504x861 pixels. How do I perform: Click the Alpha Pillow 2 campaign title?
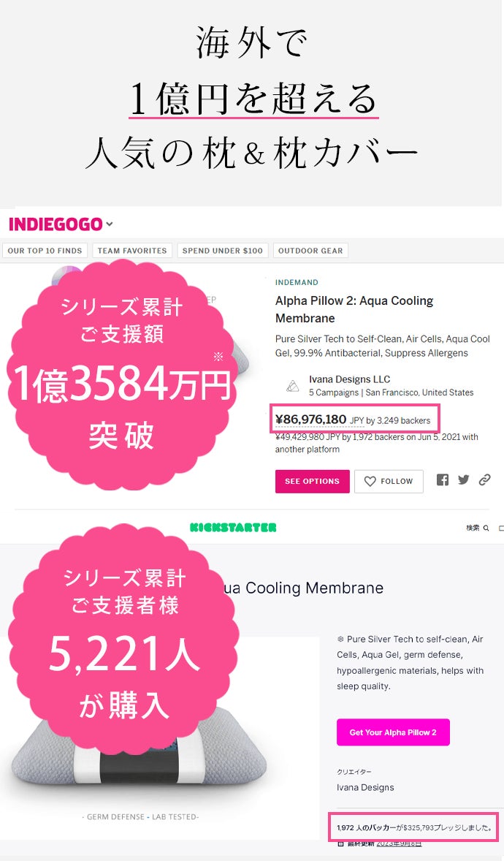coord(354,309)
